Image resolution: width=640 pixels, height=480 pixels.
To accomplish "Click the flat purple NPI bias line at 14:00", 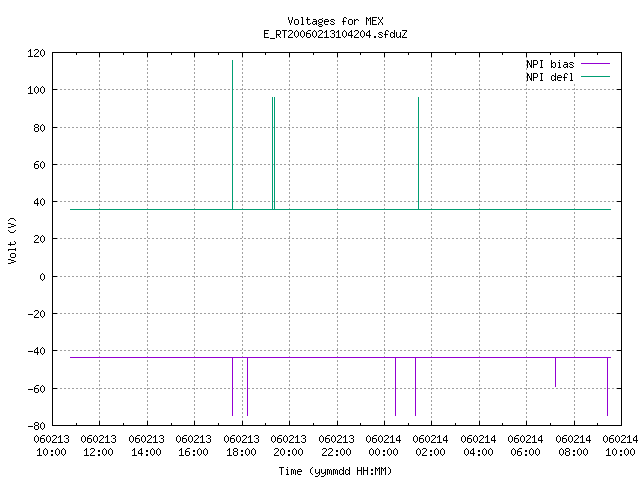I will pyautogui.click(x=147, y=358).
